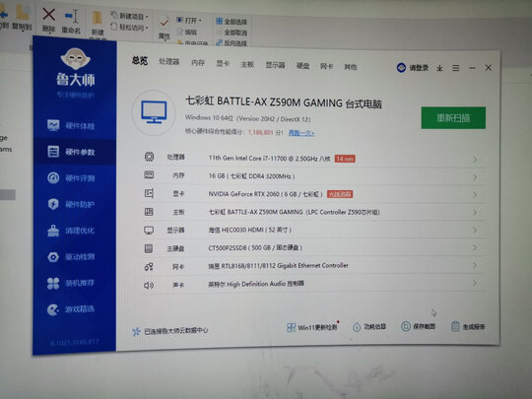
Task: Click the 声卡 speaker row icon
Action: [149, 285]
